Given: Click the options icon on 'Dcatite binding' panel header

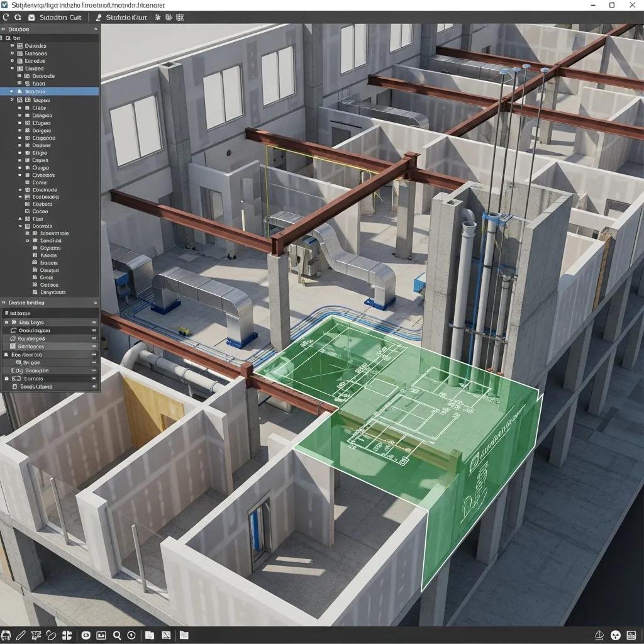Looking at the screenshot, I should tap(96, 303).
